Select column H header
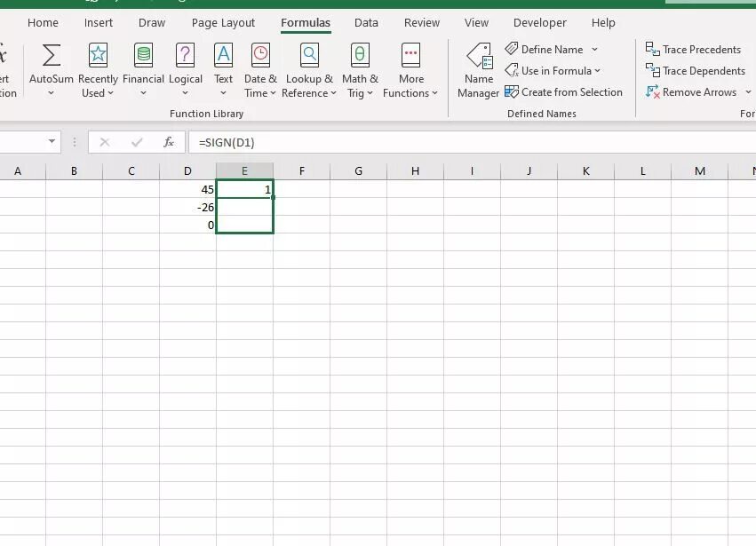This screenshot has width=756, height=546. [x=416, y=171]
